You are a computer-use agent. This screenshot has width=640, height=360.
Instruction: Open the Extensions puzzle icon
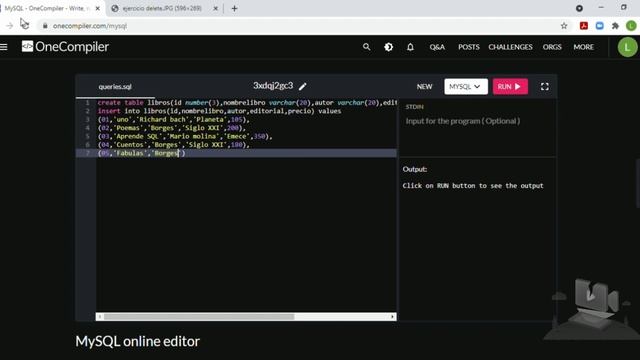tap(615, 26)
